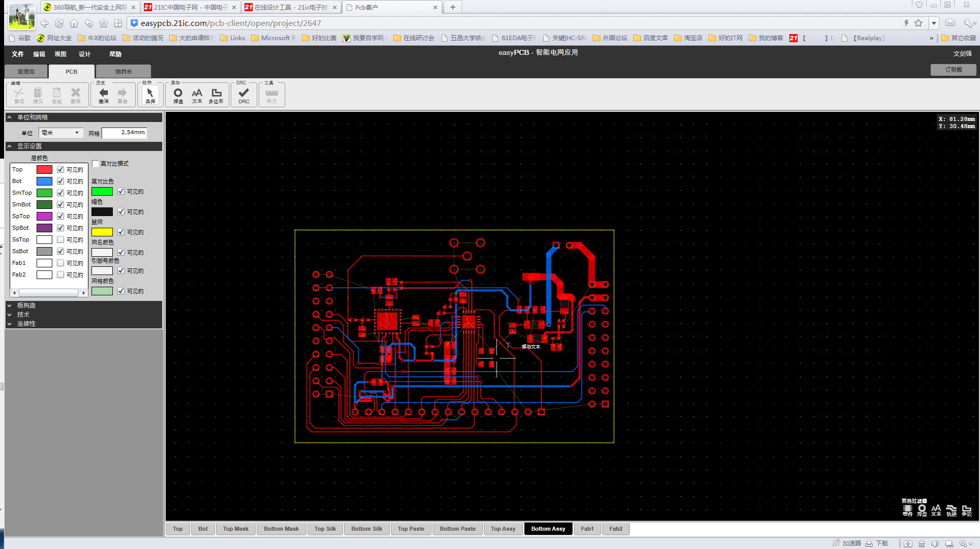Select the Top Paste layer tab
Image resolution: width=980 pixels, height=549 pixels.
pyautogui.click(x=411, y=529)
